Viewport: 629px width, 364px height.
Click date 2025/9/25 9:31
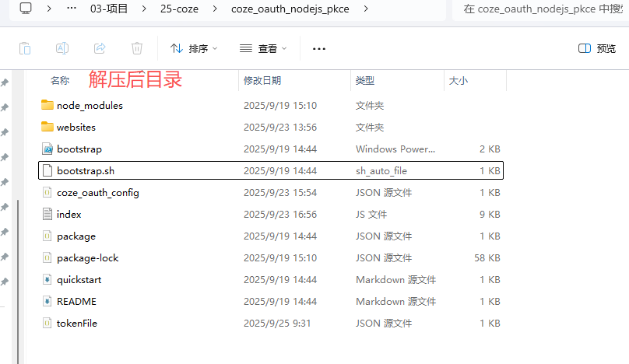[x=277, y=323]
